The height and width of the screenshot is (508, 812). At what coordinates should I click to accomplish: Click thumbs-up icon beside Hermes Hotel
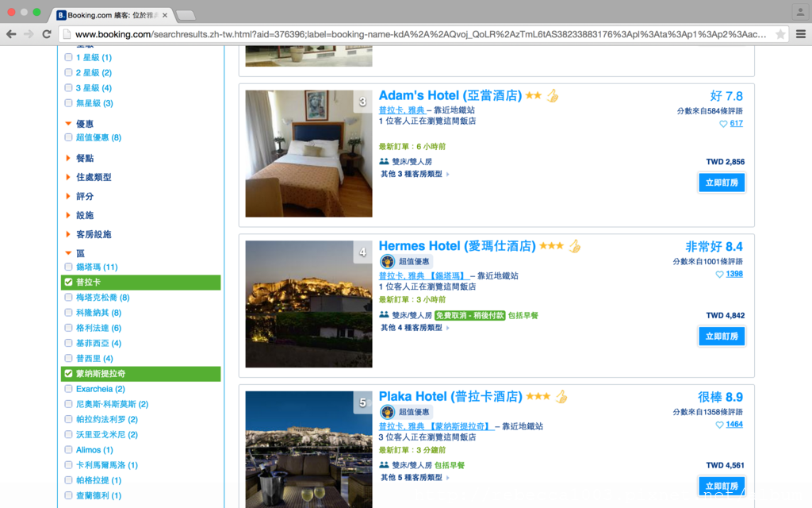575,246
